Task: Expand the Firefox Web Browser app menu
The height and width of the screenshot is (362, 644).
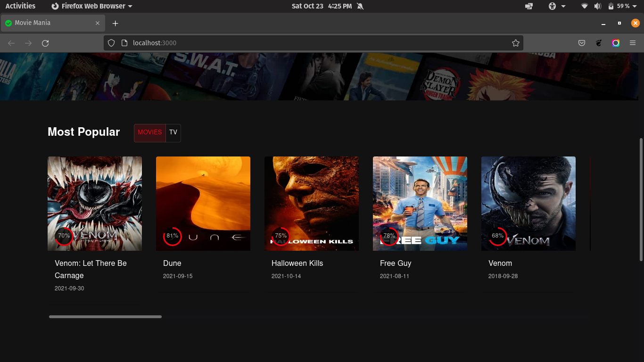Action: [92, 6]
